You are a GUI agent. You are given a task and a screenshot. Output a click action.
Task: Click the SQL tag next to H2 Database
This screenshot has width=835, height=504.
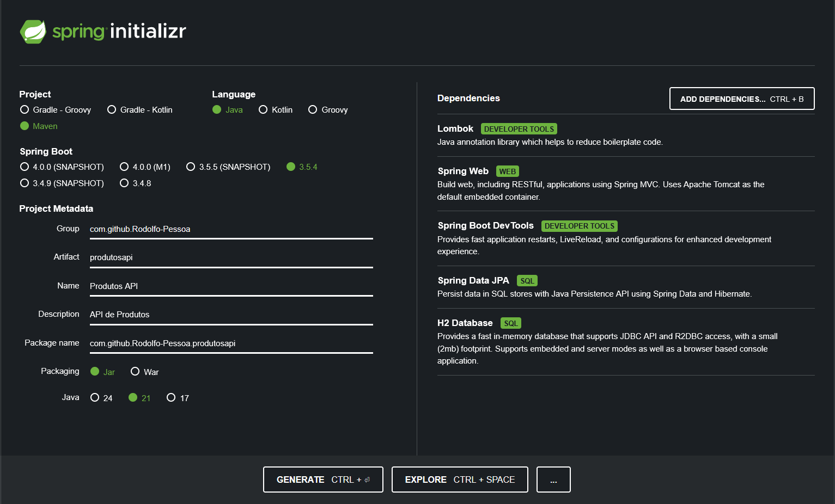[x=511, y=323]
